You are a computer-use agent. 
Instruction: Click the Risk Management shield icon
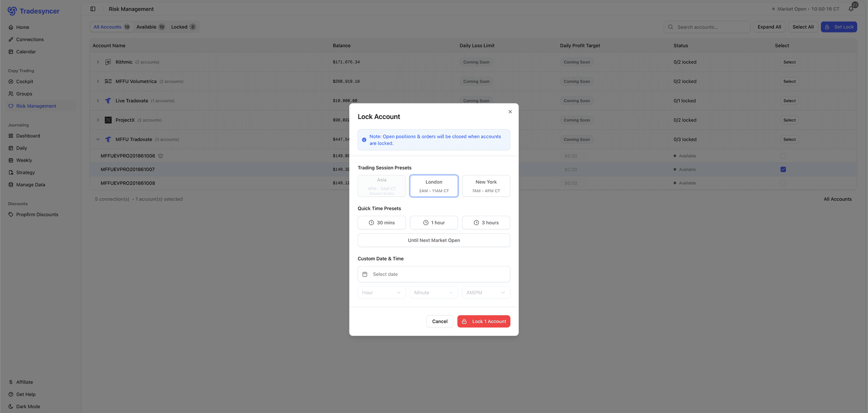[11, 106]
